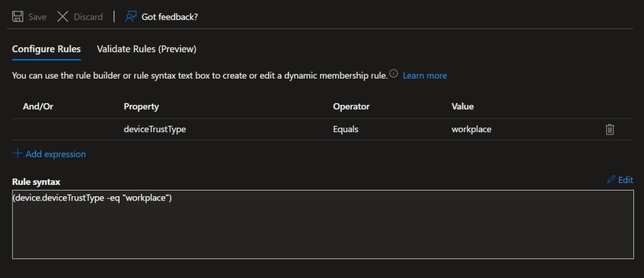Click the plus icon for Add expression

point(17,153)
